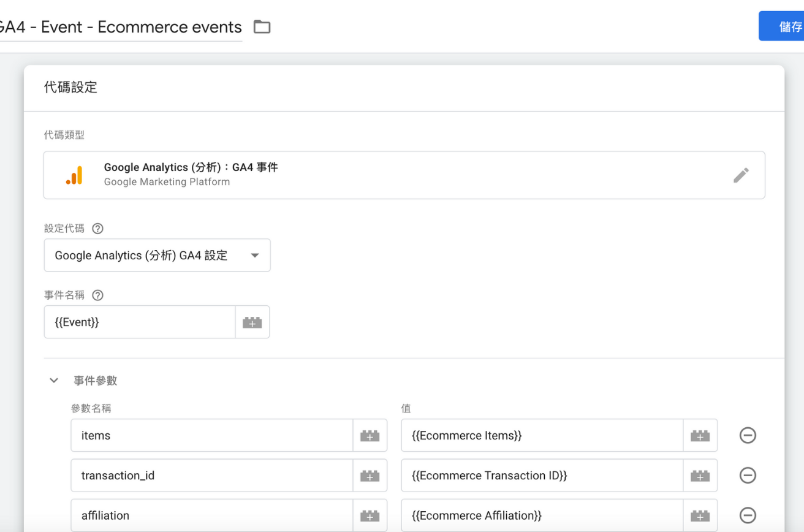The width and height of the screenshot is (804, 532).
Task: Click the folder icon beside tag name
Action: point(262,27)
